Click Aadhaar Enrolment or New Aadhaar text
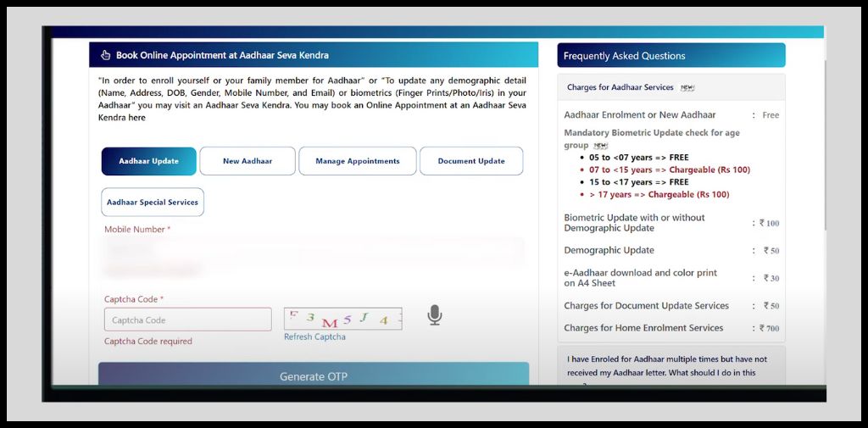The image size is (868, 428). [x=639, y=115]
